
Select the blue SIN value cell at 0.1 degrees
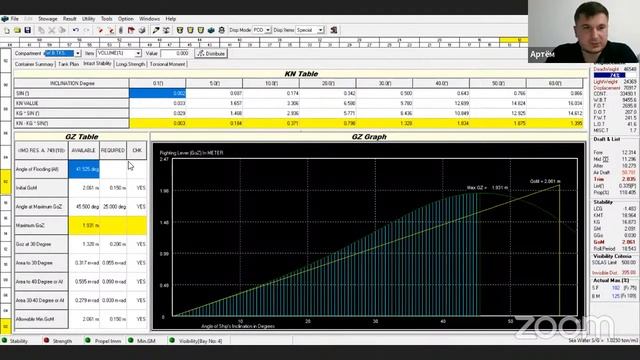coord(158,93)
